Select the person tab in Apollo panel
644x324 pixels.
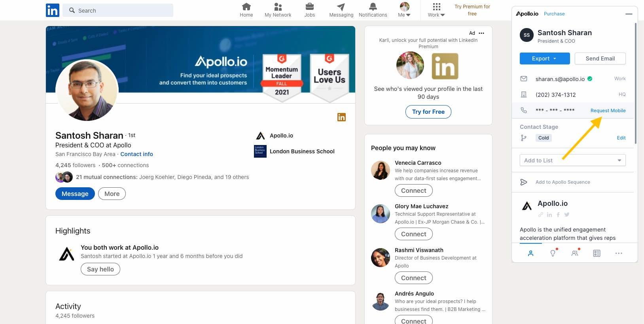(530, 253)
